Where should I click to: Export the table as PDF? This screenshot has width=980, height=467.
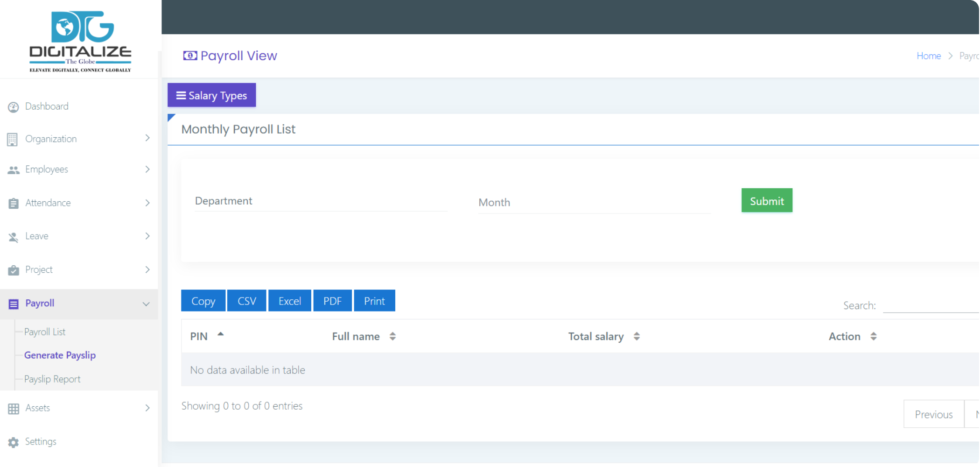click(333, 301)
